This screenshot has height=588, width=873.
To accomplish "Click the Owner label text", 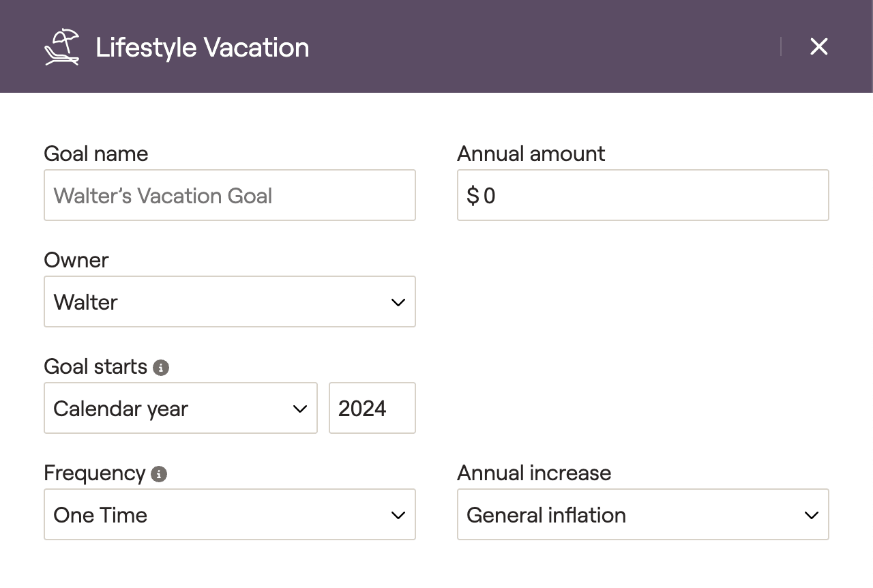I will (76, 260).
